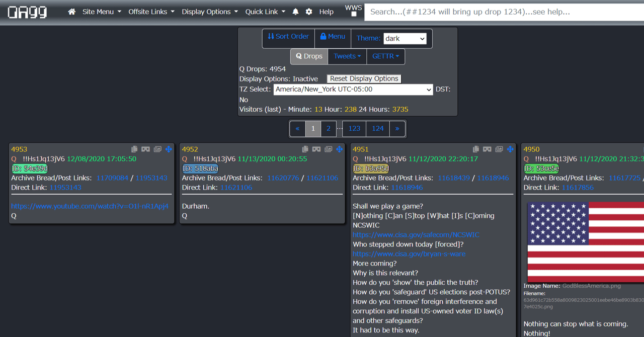Click blue ID badge 518aba
The width and height of the screenshot is (644, 337).
tap(200, 168)
